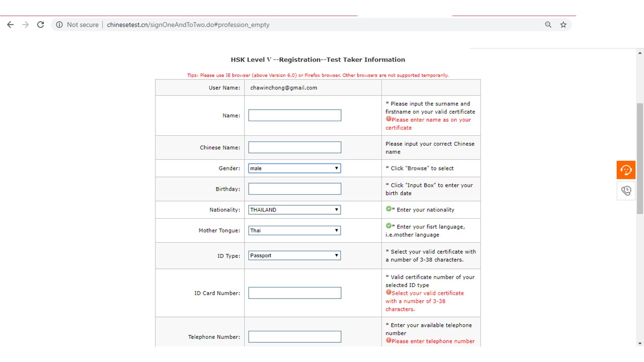
Task: Focus the Chinese Name input field
Action: (295, 147)
